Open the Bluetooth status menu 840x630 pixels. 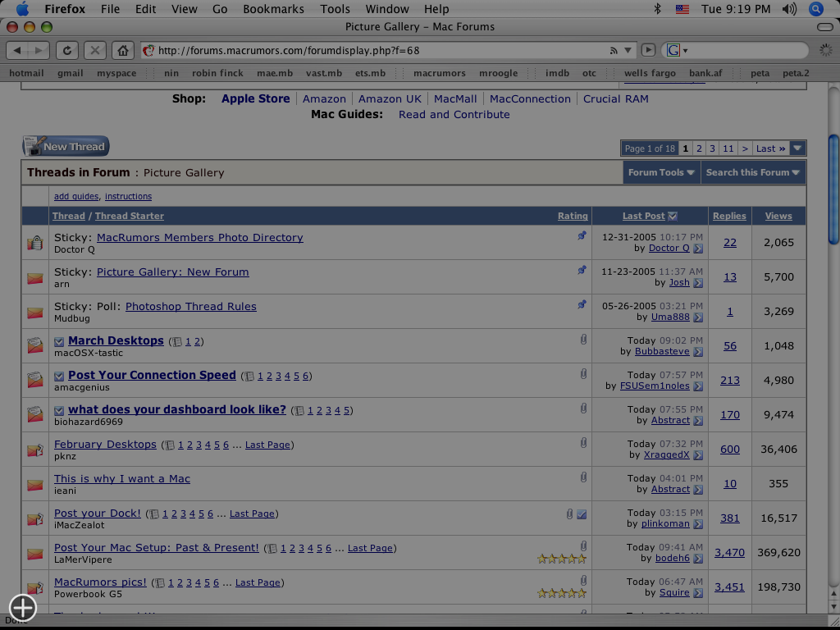658,8
